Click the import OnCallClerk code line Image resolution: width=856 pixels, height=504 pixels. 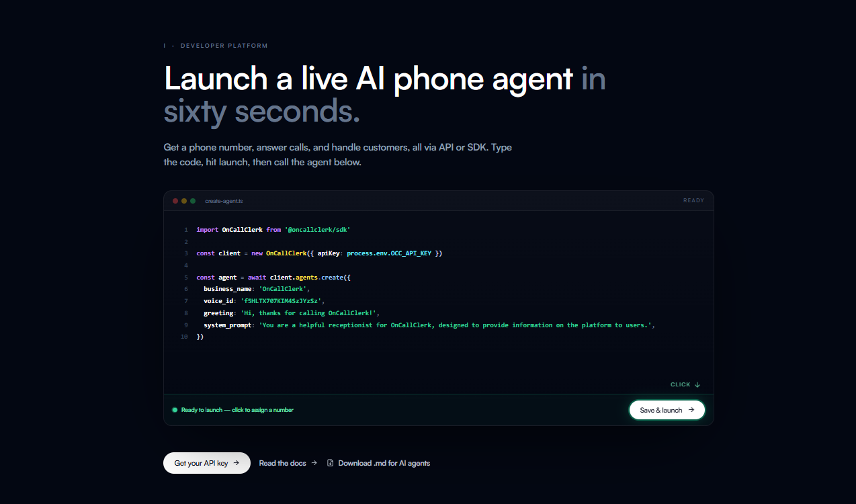(273, 229)
